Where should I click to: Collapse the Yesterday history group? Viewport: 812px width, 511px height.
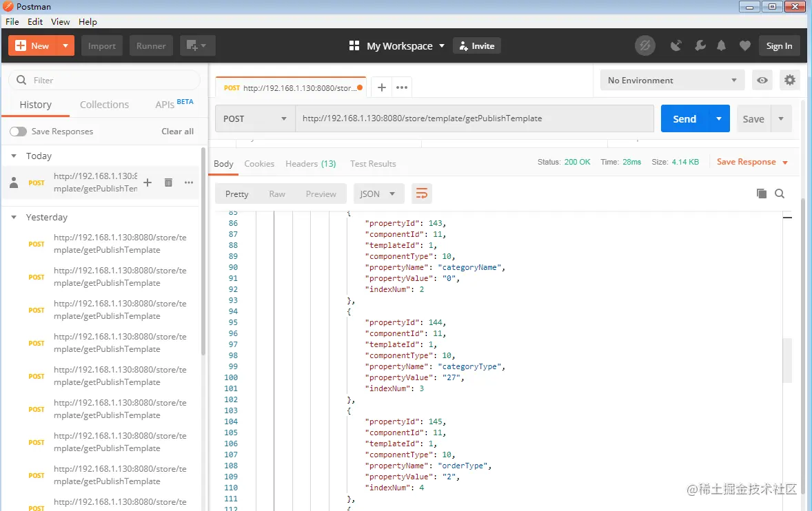[x=14, y=217]
